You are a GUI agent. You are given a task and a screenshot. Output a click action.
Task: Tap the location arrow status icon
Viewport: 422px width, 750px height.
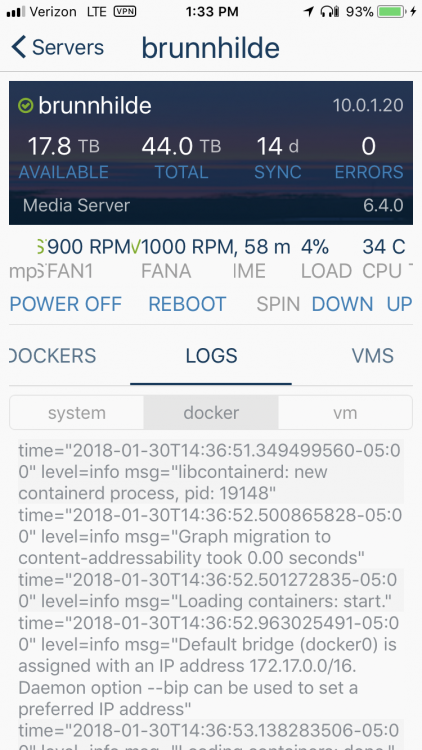coord(310,11)
